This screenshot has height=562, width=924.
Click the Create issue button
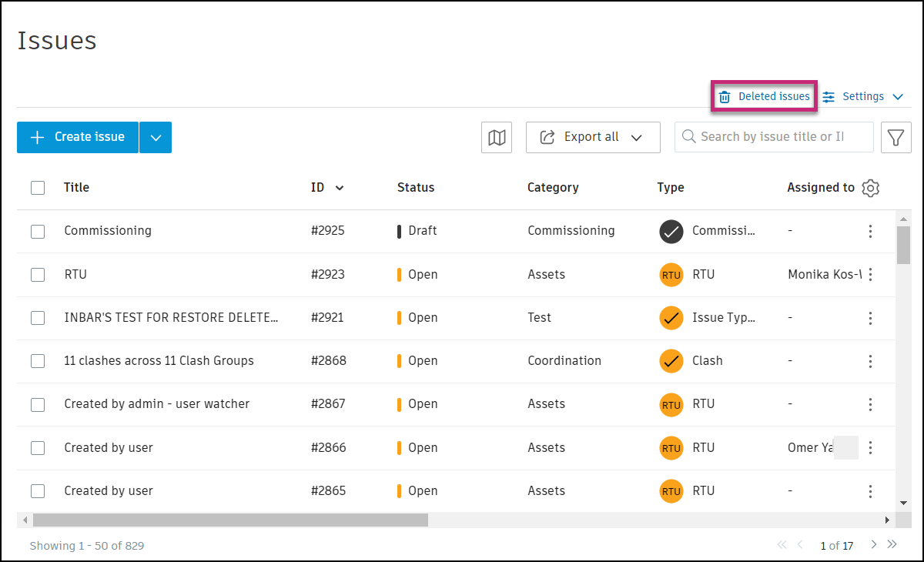[x=78, y=137]
